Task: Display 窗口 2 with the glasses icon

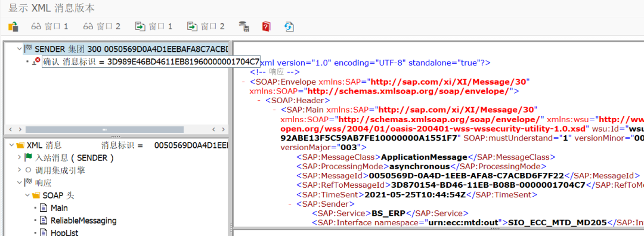Action: coord(102,27)
